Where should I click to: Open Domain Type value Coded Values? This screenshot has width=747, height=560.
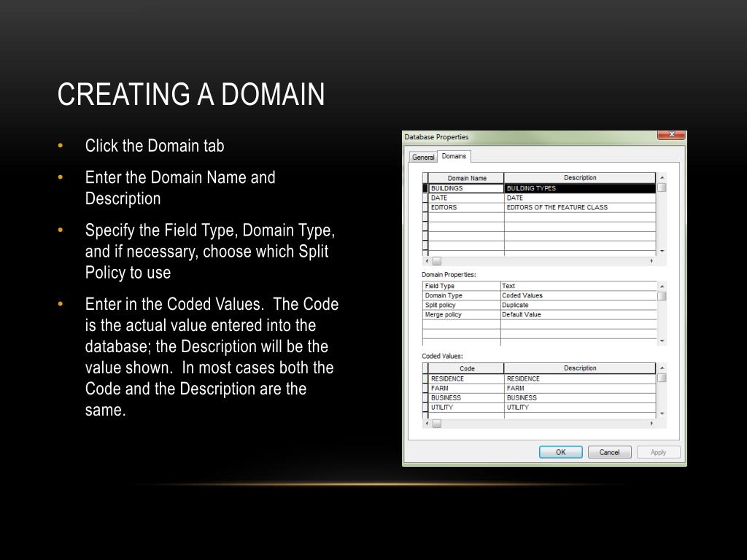[578, 295]
